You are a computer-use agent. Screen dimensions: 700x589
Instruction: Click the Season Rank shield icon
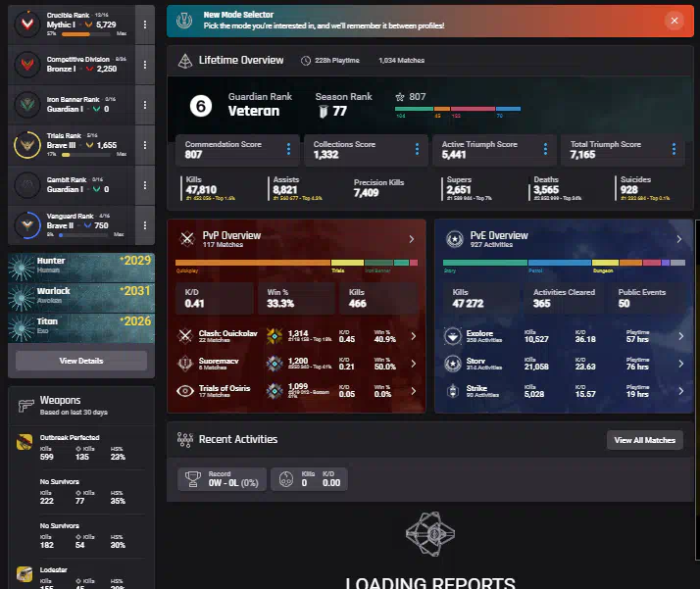click(324, 112)
